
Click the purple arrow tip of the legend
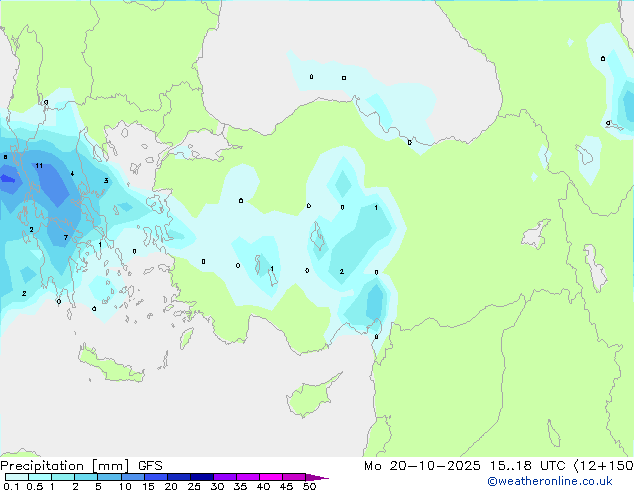pyautogui.click(x=317, y=477)
